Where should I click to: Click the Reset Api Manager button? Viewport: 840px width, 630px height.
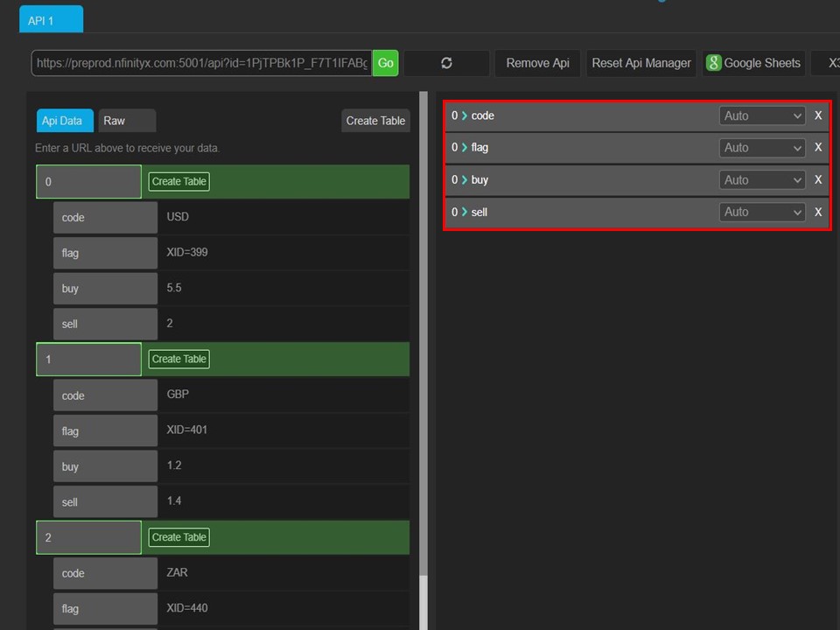tap(640, 63)
